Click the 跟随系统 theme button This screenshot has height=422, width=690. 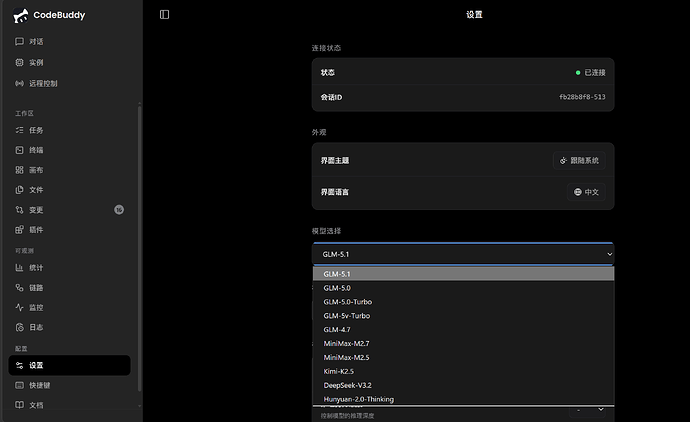point(579,161)
